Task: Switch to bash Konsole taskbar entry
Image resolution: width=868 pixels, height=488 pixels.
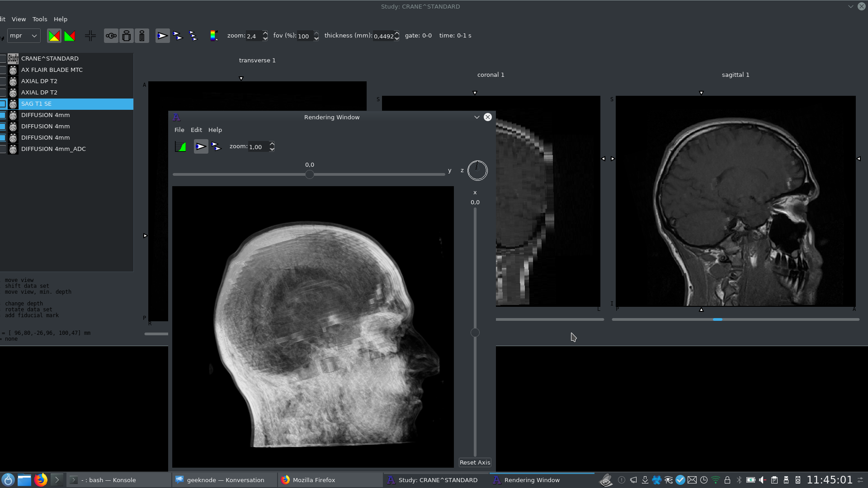Action: pyautogui.click(x=119, y=480)
